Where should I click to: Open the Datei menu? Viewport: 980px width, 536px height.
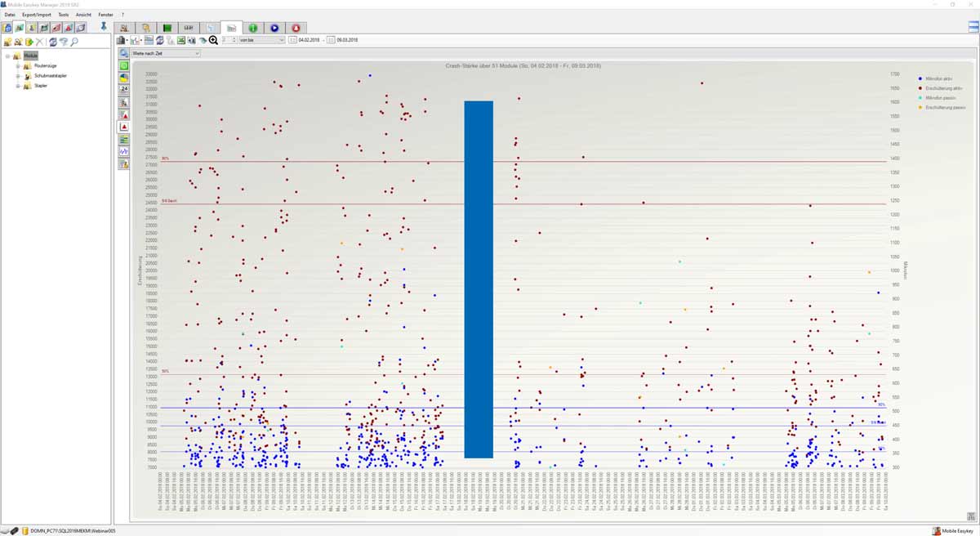pyautogui.click(x=10, y=15)
